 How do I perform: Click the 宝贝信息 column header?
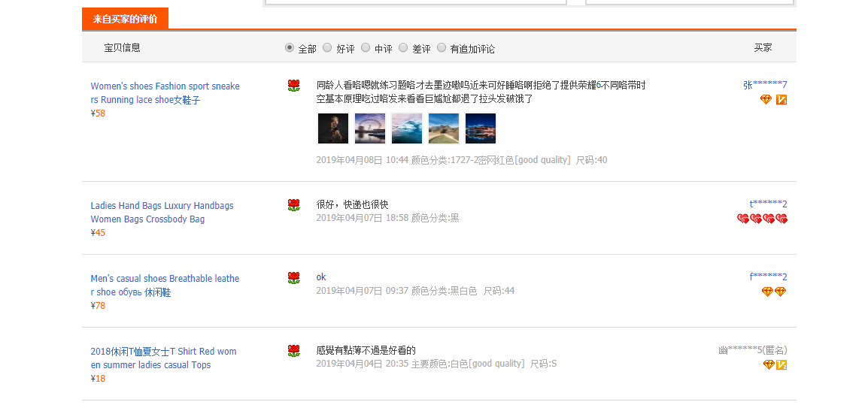[123, 47]
